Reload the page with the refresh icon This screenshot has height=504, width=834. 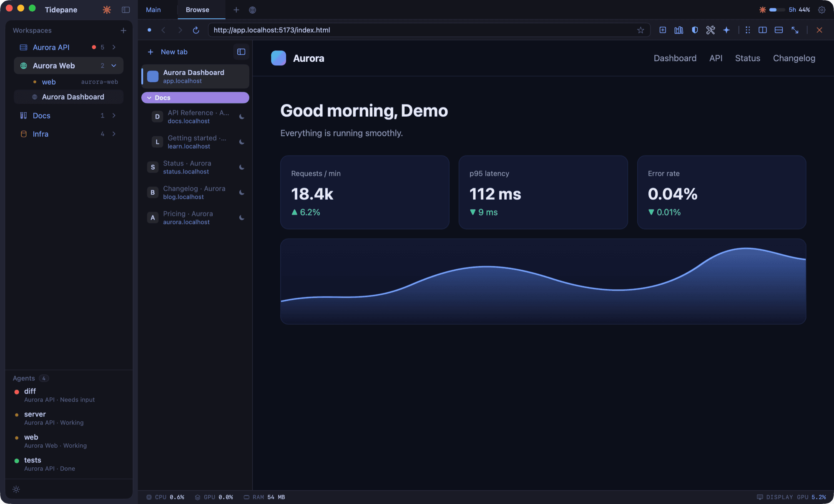196,30
